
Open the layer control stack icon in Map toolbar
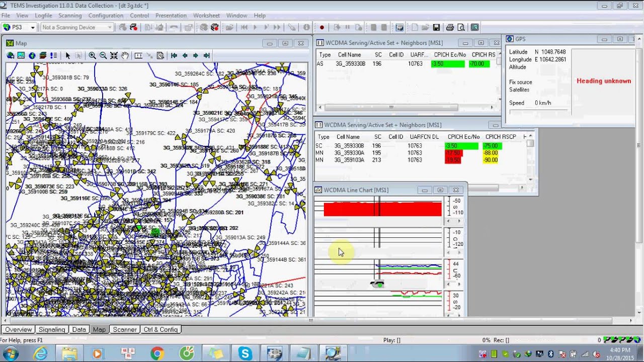tap(43, 55)
